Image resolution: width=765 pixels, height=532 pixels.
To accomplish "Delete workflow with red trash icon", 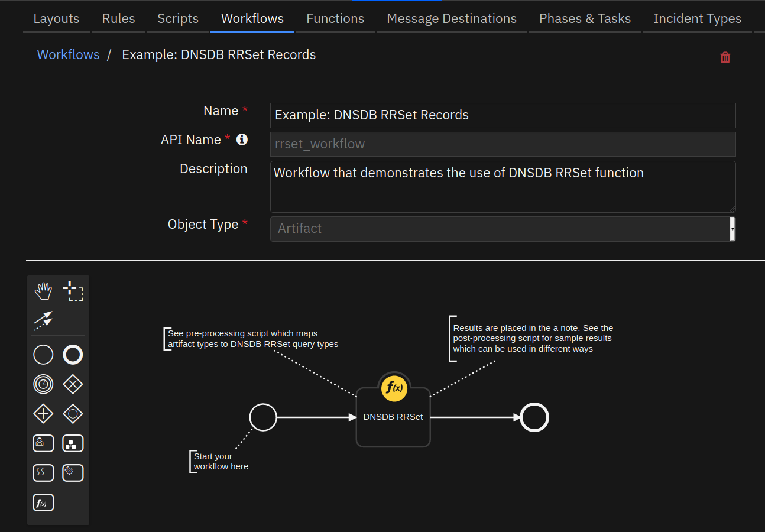I will point(725,57).
